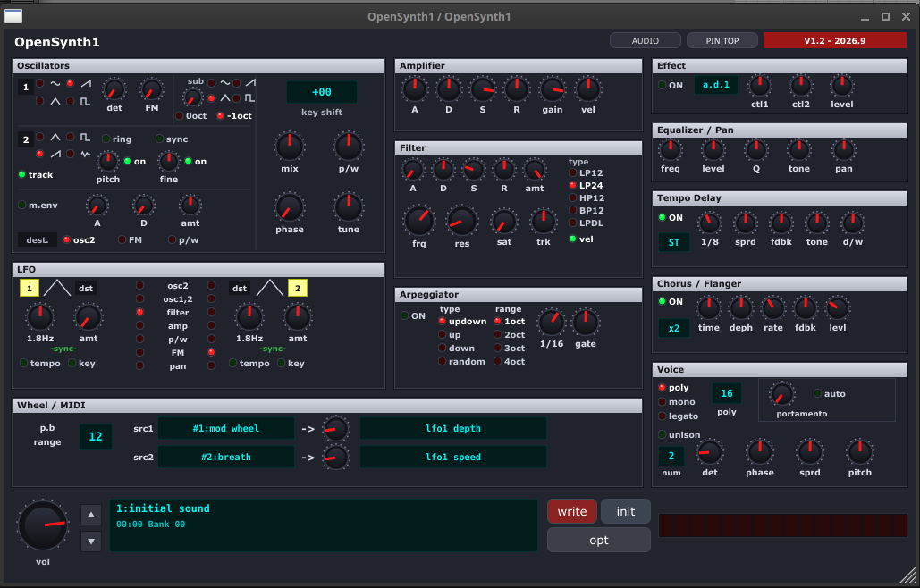This screenshot has width=920, height=588.
Task: Open the window menu icon in title bar
Action: click(x=13, y=16)
